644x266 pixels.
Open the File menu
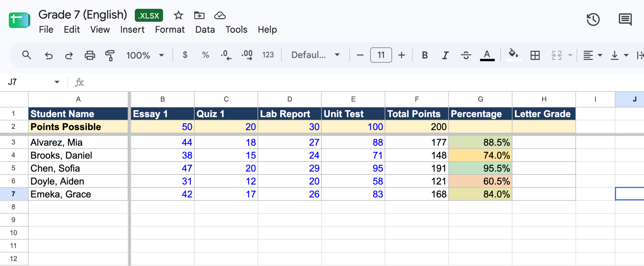(46, 30)
